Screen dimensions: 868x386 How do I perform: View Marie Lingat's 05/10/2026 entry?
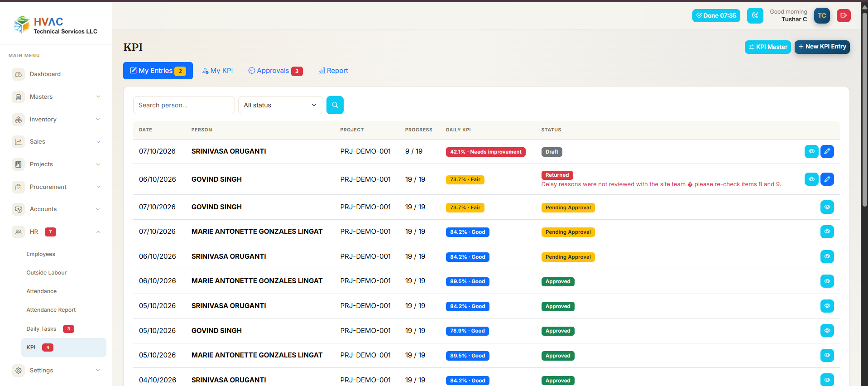click(x=827, y=355)
